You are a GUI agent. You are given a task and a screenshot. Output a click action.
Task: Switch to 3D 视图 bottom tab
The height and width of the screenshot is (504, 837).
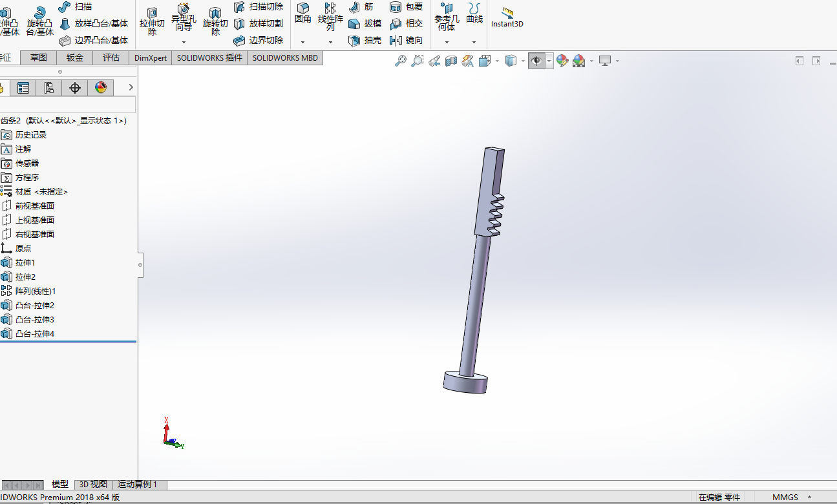(x=93, y=485)
